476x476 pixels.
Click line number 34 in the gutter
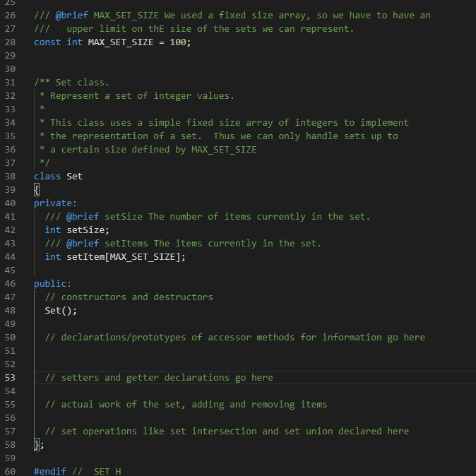pos(10,122)
